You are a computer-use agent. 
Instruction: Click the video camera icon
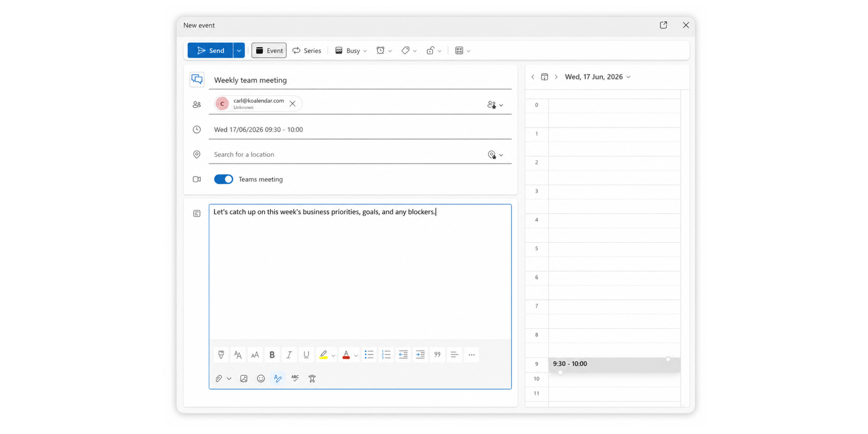tap(197, 179)
